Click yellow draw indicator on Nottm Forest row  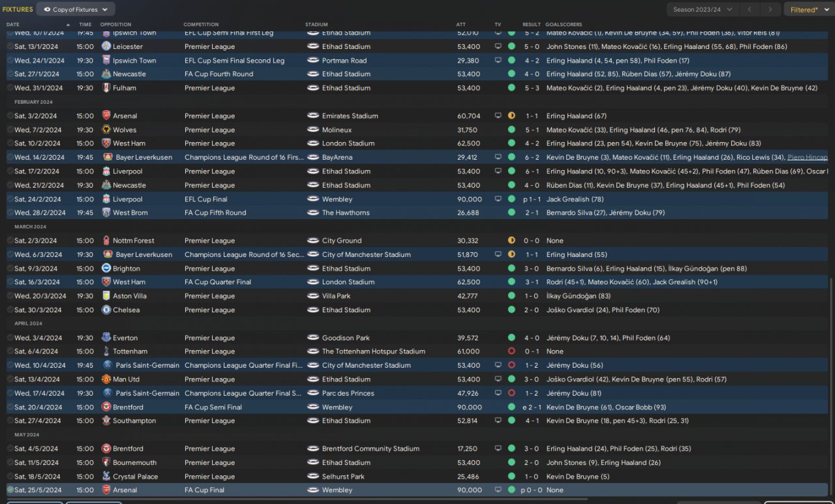pyautogui.click(x=511, y=241)
